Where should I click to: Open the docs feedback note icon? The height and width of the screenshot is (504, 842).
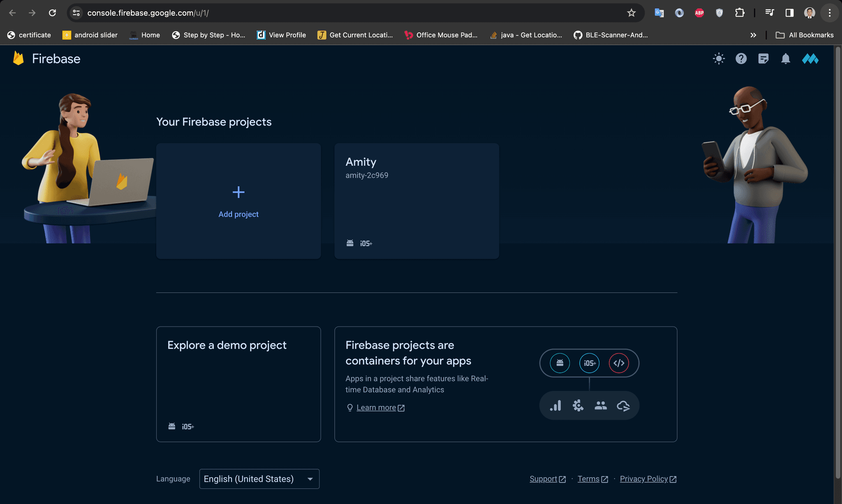coord(763,59)
